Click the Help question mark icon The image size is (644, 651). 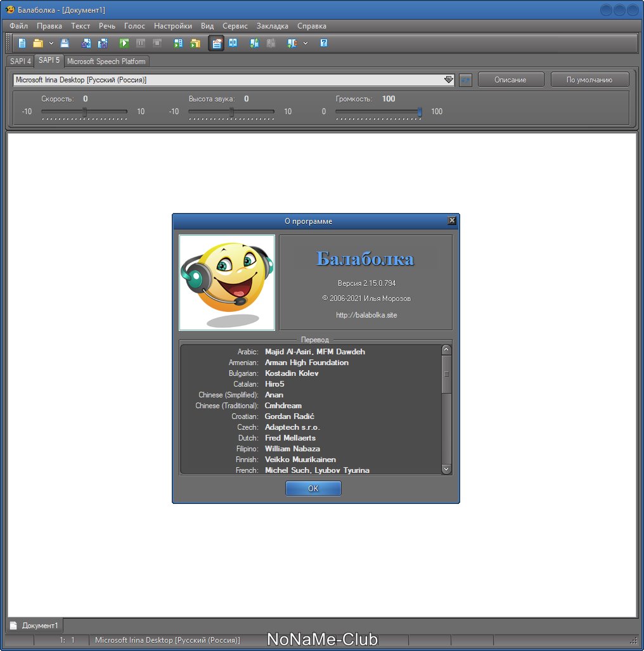(324, 43)
